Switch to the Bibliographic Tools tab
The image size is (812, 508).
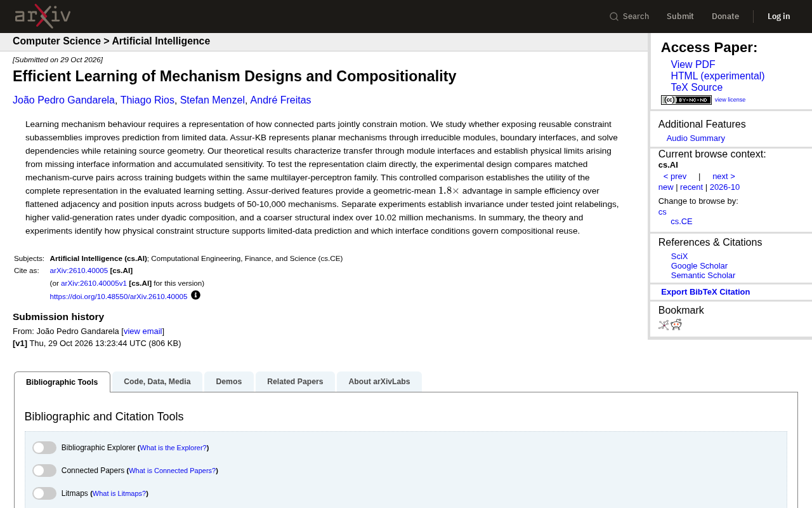click(62, 382)
